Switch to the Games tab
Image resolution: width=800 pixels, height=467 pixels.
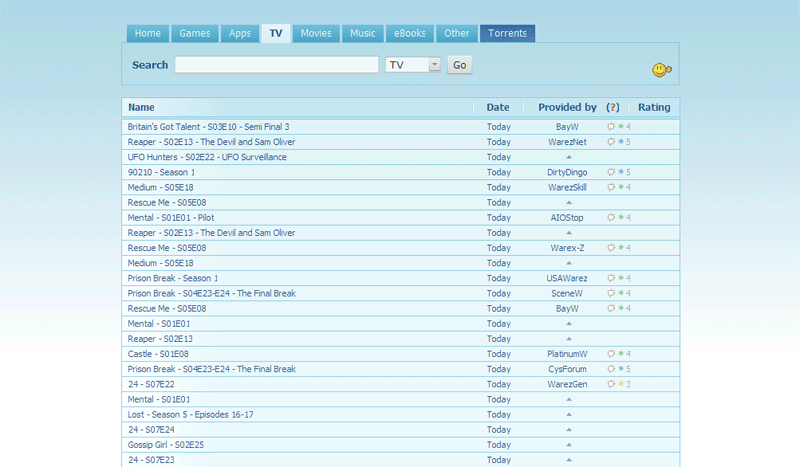[x=195, y=34]
